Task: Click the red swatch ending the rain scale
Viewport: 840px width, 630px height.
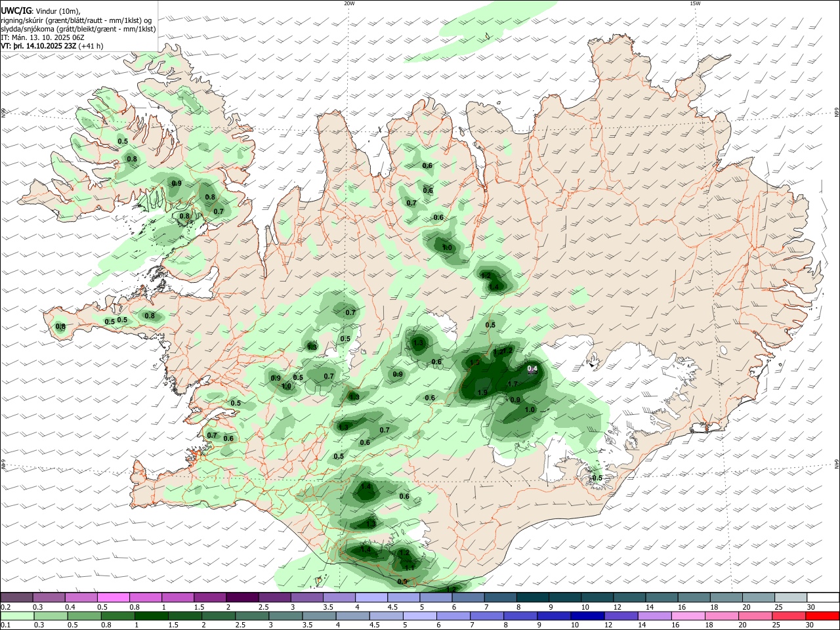Action: pos(823,616)
